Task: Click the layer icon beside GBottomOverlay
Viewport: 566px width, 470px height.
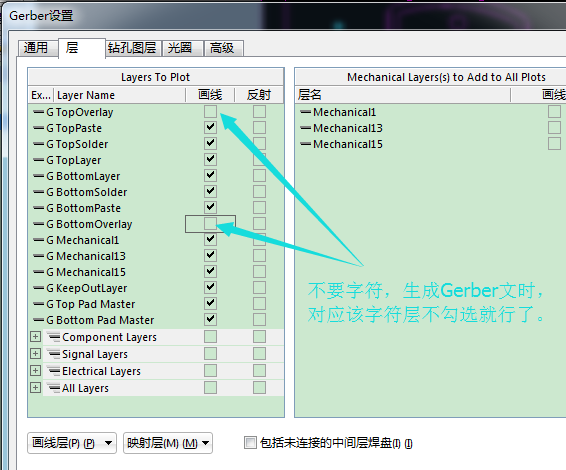Action: point(38,224)
